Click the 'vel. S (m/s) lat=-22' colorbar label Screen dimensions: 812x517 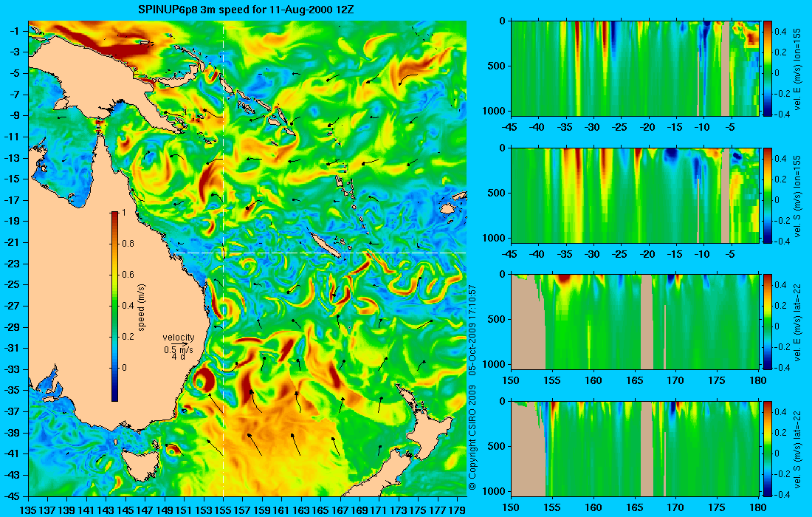tap(797, 449)
